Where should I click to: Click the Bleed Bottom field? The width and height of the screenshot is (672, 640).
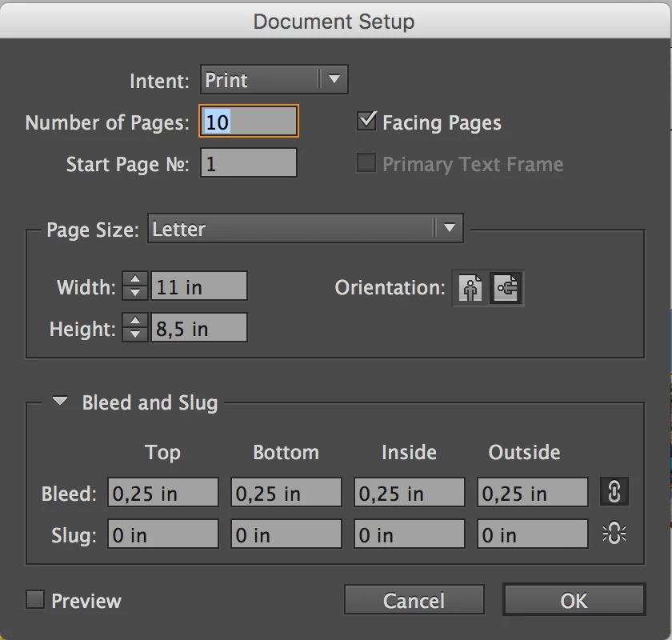point(286,492)
